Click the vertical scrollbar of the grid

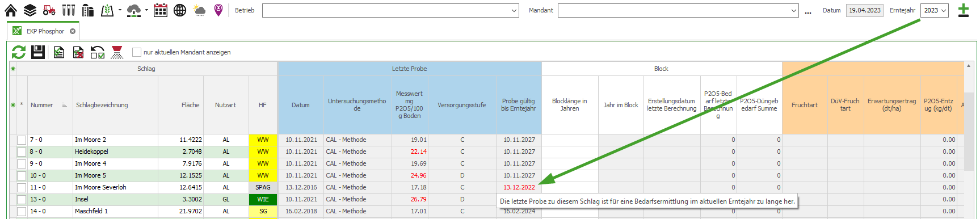[969, 131]
